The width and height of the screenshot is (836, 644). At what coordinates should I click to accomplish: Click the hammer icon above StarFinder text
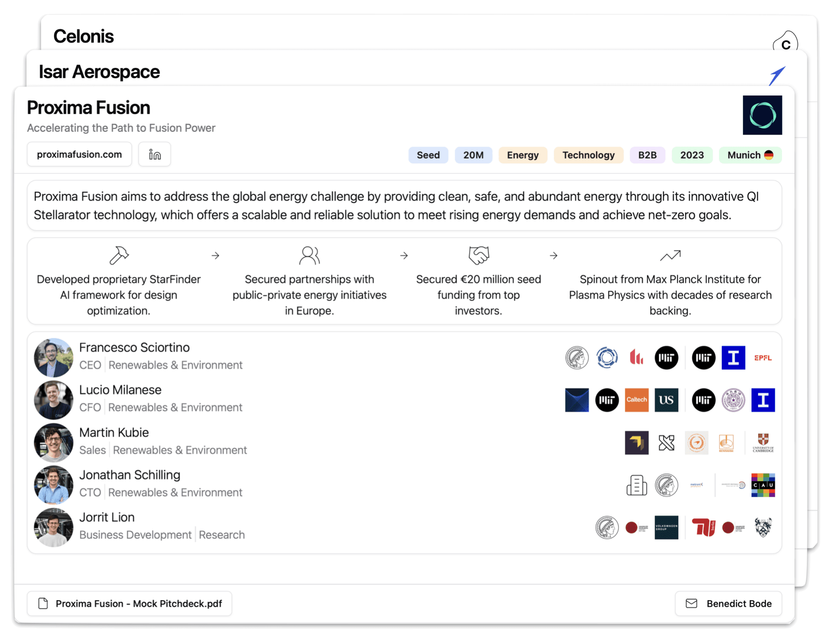pos(119,255)
